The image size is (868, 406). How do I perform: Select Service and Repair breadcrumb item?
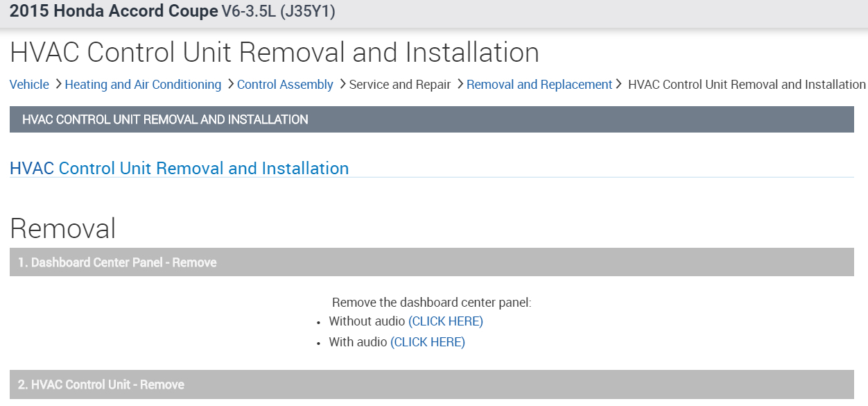click(x=400, y=85)
